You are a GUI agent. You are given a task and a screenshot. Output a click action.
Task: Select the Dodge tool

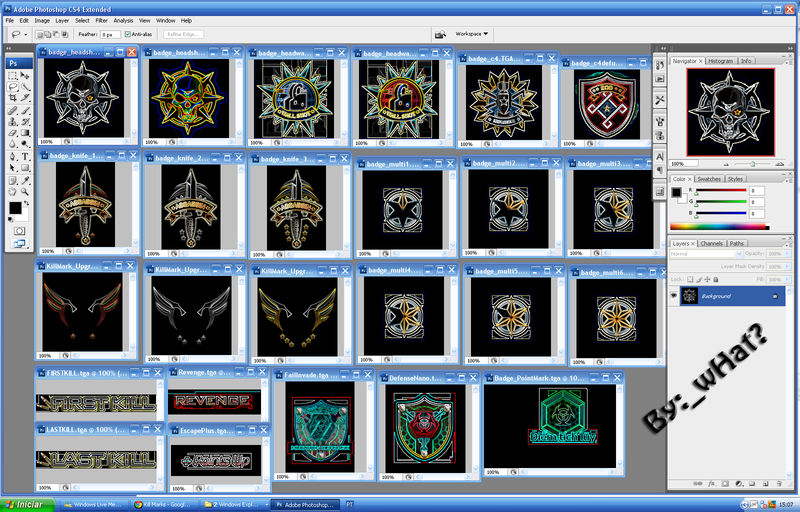[x=25, y=144]
